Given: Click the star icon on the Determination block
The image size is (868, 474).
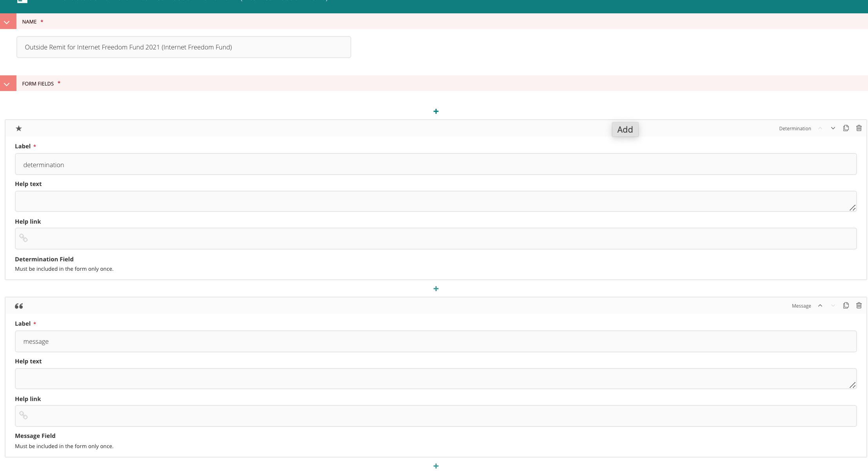Looking at the screenshot, I should coord(19,128).
